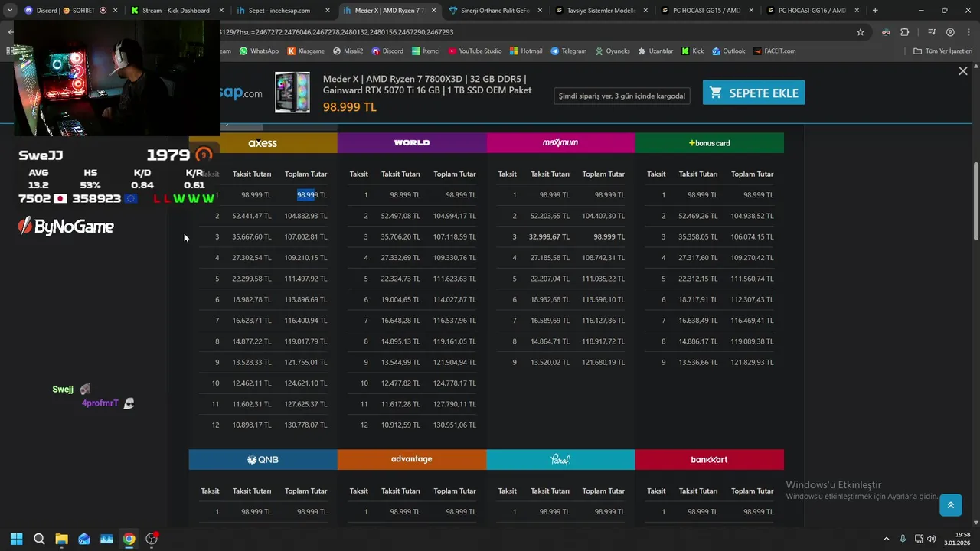This screenshot has width=980, height=551.
Task: Select the WORLD card header
Action: point(412,143)
